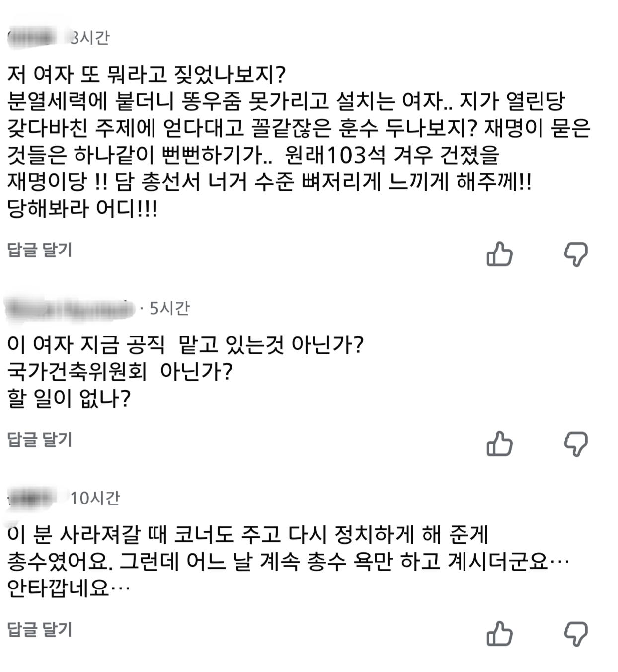Open the blurred username beside 10시간
618x672 pixels.
(x=32, y=498)
